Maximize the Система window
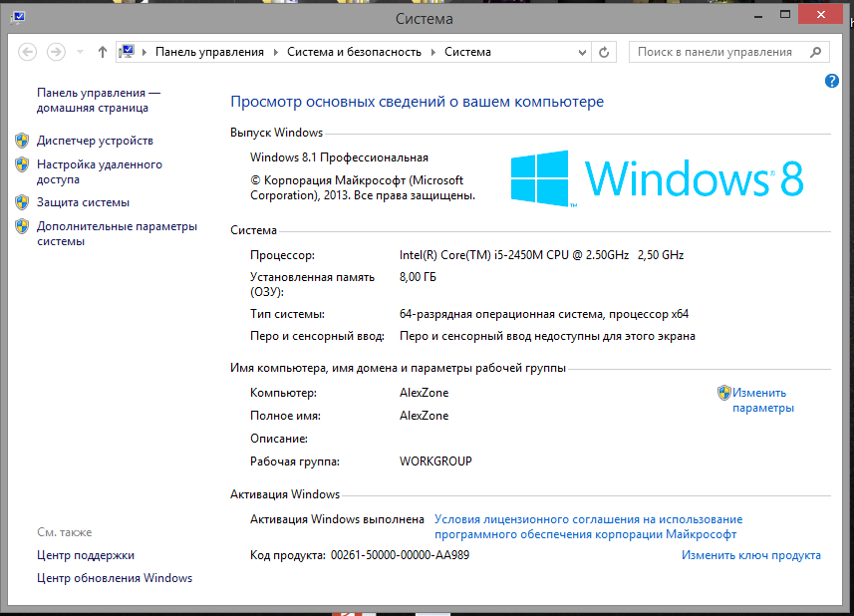Image resolution: width=854 pixels, height=616 pixels. pos(785,15)
